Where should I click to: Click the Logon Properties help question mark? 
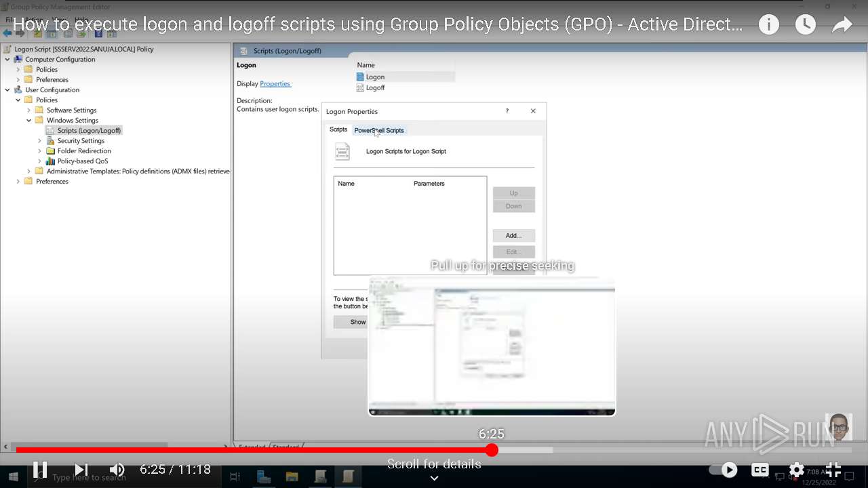click(x=507, y=111)
